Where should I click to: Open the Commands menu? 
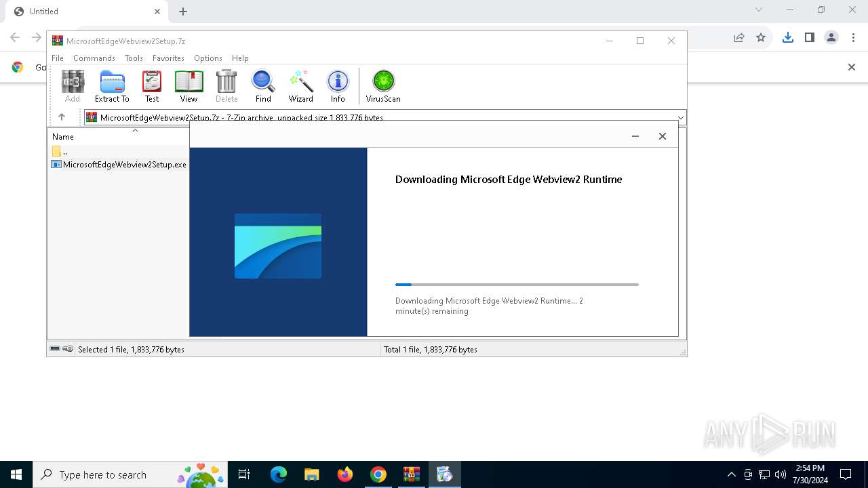pyautogui.click(x=94, y=58)
